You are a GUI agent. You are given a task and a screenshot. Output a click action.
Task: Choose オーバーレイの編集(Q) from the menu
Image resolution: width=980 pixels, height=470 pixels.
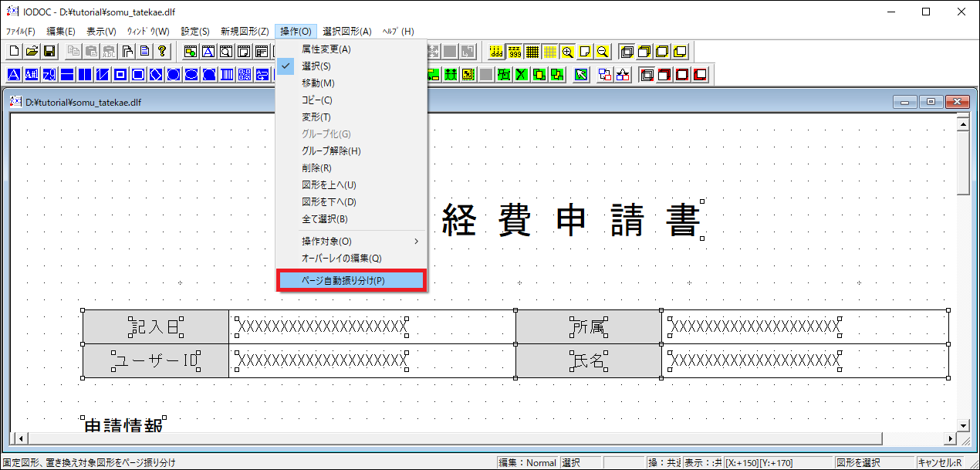351,258
